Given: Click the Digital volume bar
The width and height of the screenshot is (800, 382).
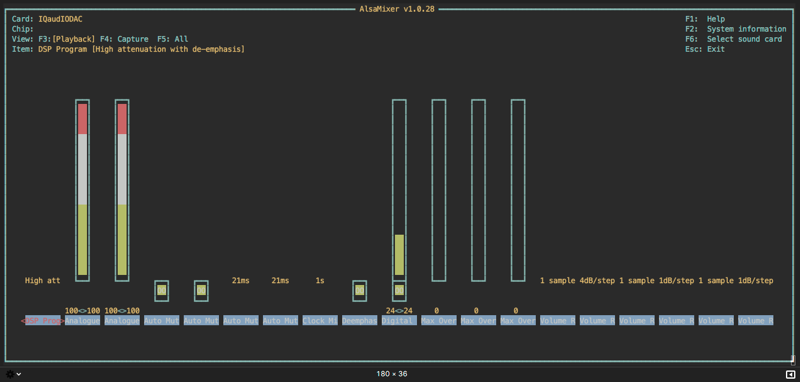Looking at the screenshot, I should click(x=399, y=190).
